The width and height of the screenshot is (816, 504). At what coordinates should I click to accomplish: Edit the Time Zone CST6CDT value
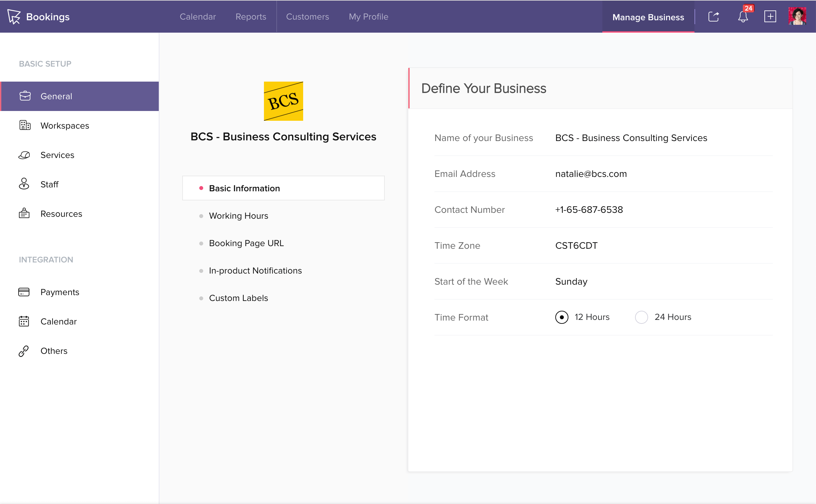pos(576,246)
